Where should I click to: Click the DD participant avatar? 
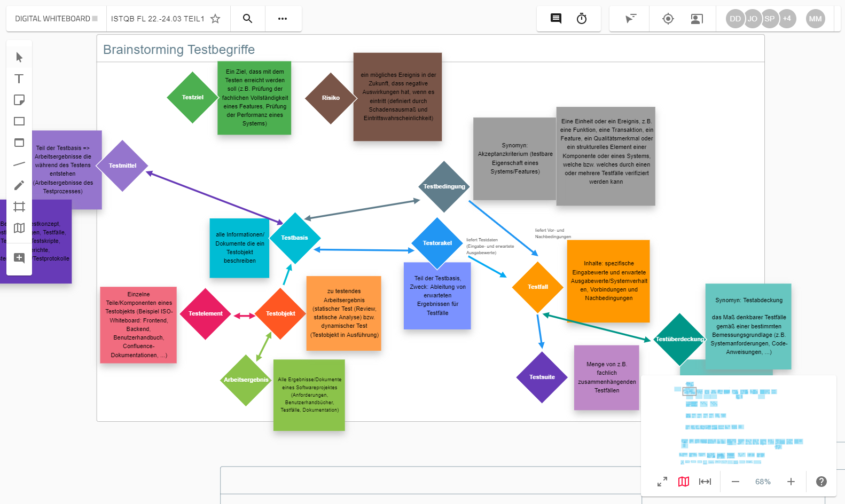(x=735, y=19)
